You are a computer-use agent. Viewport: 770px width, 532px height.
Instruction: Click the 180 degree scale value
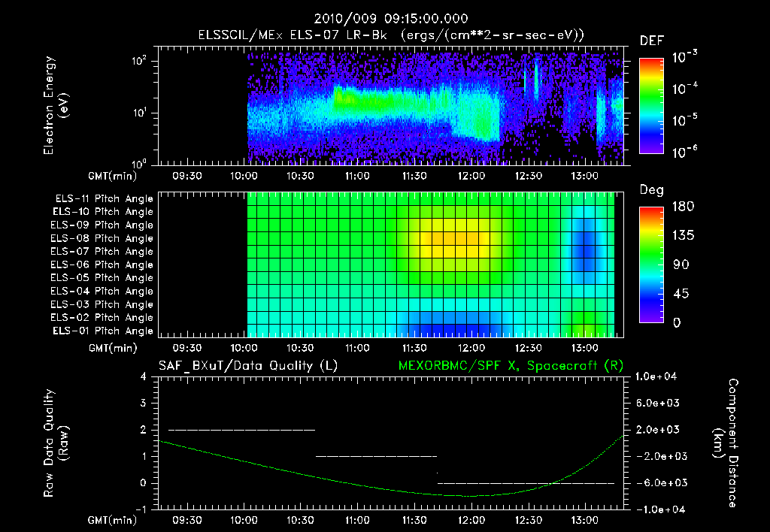coord(683,207)
